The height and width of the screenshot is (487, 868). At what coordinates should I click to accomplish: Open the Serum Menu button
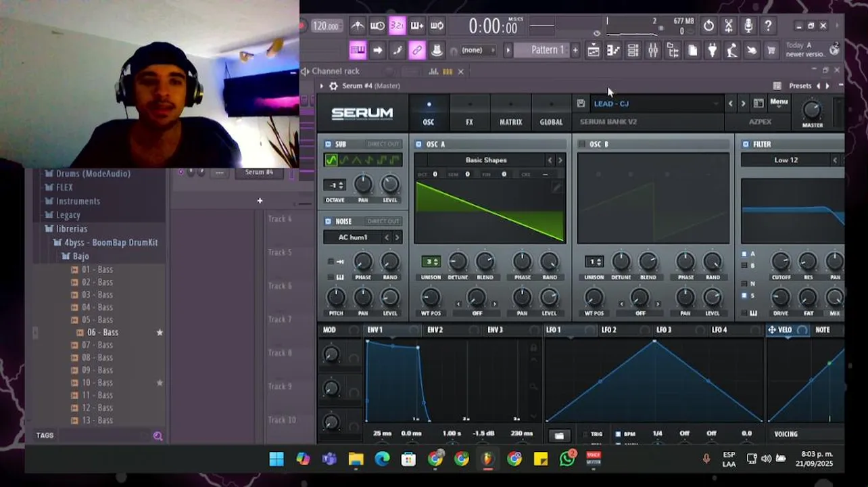(779, 102)
